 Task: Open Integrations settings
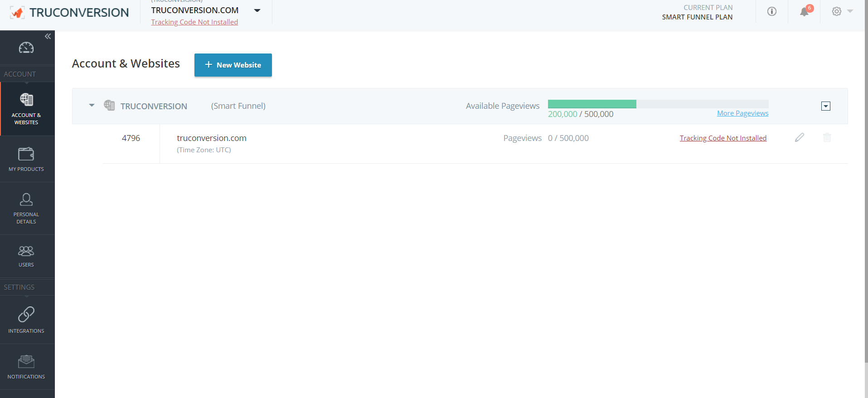(26, 320)
